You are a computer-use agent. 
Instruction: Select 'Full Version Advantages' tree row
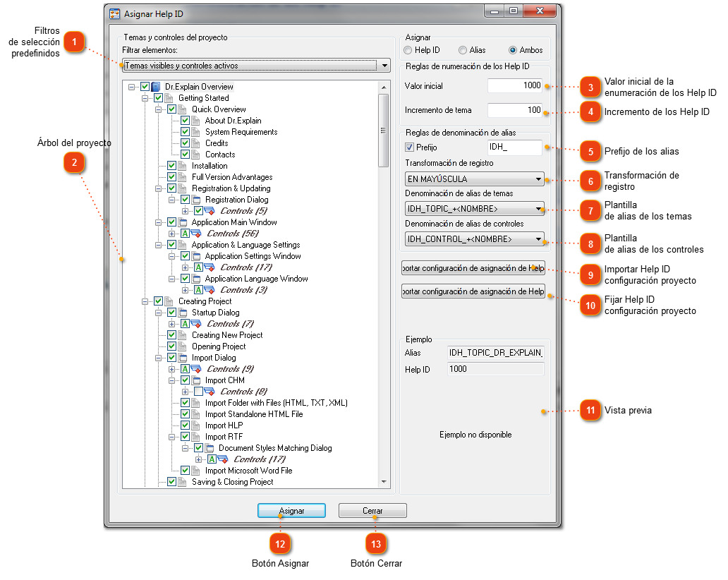(232, 177)
